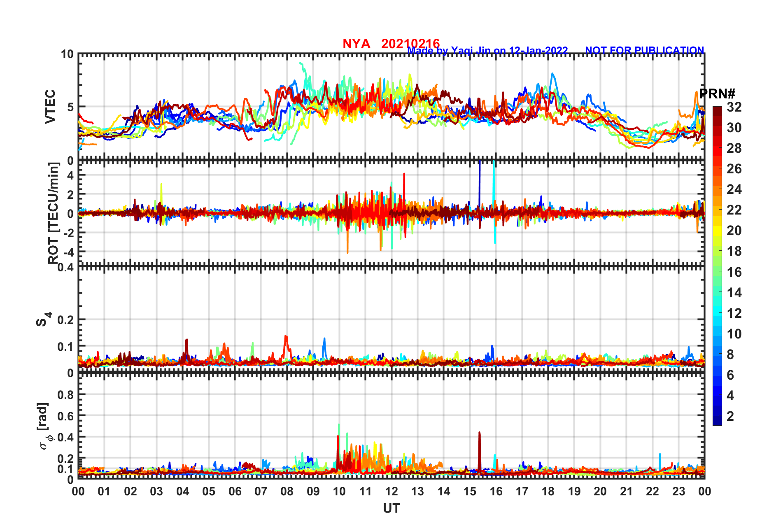Click x-axis hour label '09'
The image size is (783, 532).
coord(313,491)
